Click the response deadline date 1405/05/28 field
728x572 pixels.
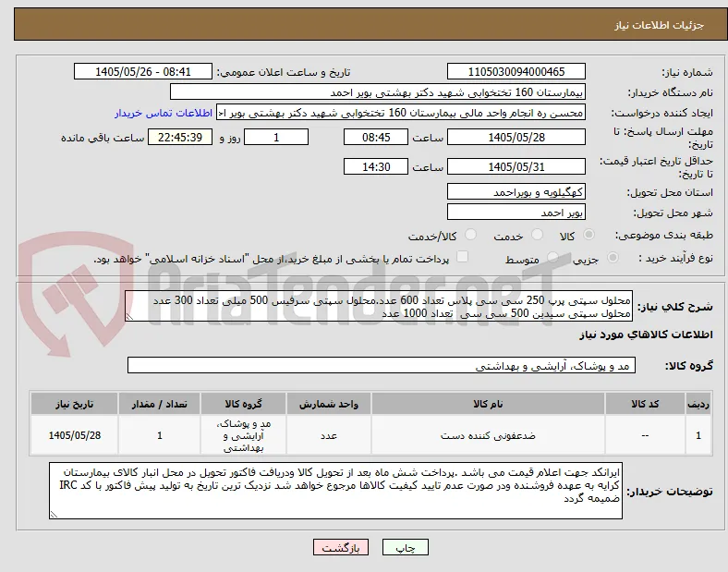click(516, 137)
